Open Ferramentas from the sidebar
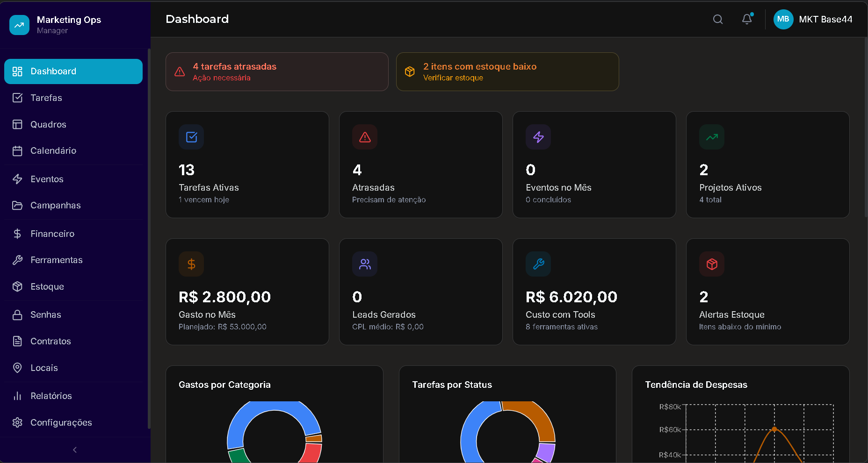The height and width of the screenshot is (463, 868). [73, 260]
